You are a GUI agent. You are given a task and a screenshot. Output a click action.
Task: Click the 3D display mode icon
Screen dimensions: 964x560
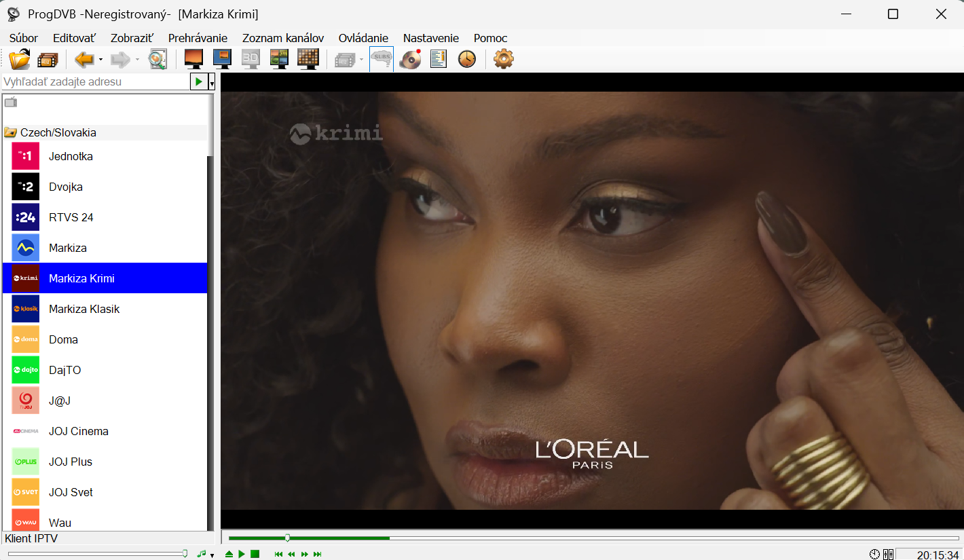point(251,60)
